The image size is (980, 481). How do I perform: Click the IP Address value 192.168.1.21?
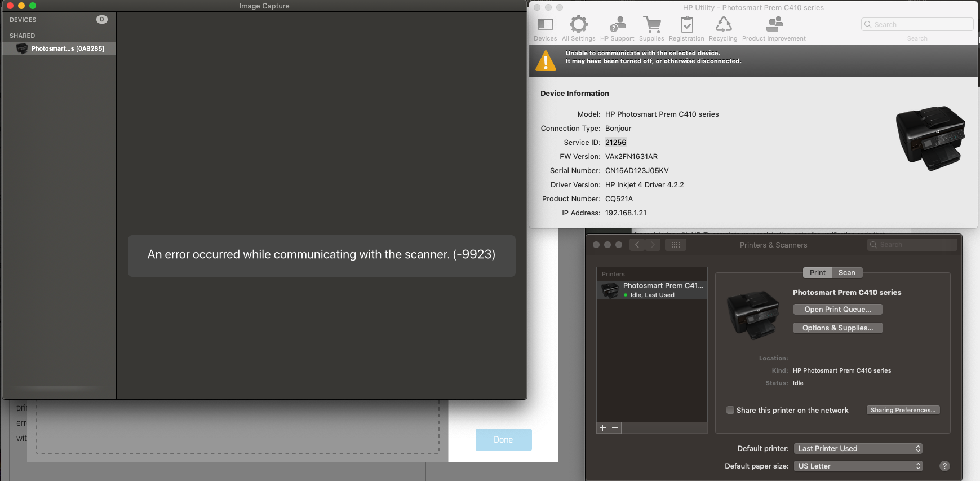pos(626,213)
